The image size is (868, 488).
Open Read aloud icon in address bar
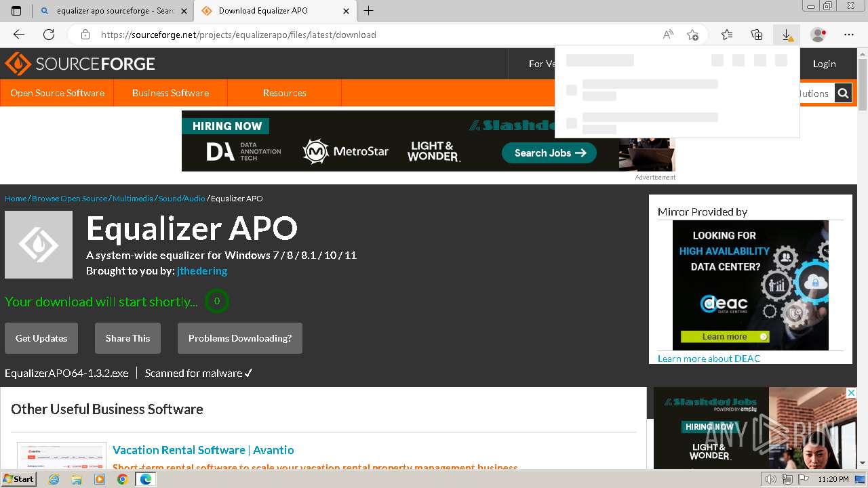pyautogui.click(x=668, y=35)
